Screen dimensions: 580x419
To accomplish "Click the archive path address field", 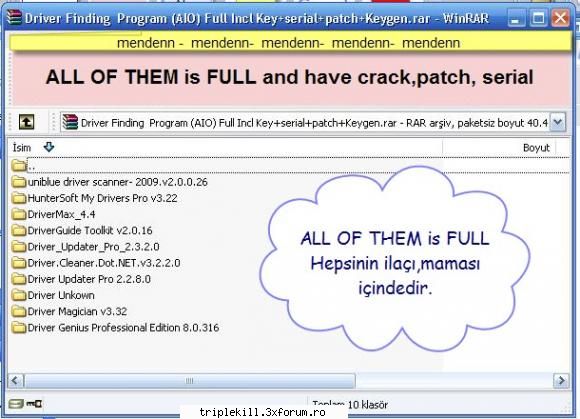I will (313, 122).
